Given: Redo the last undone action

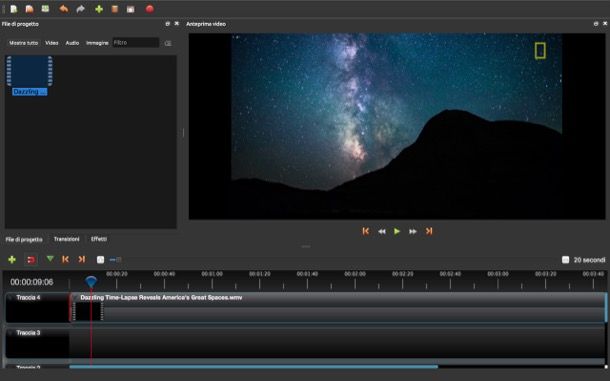Looking at the screenshot, I should coord(81,9).
